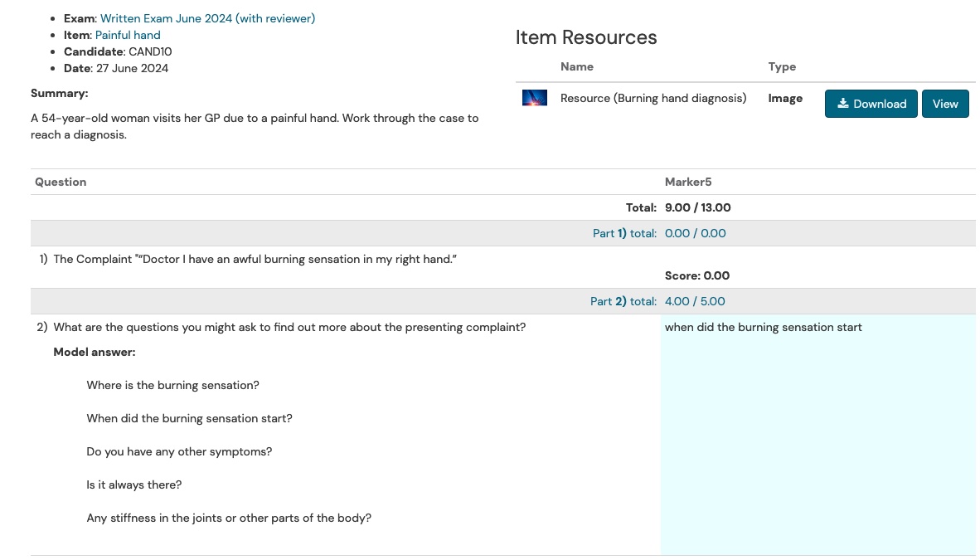Open the Written Exam June 2024 link
The height and width of the screenshot is (560, 980).
coord(207,18)
